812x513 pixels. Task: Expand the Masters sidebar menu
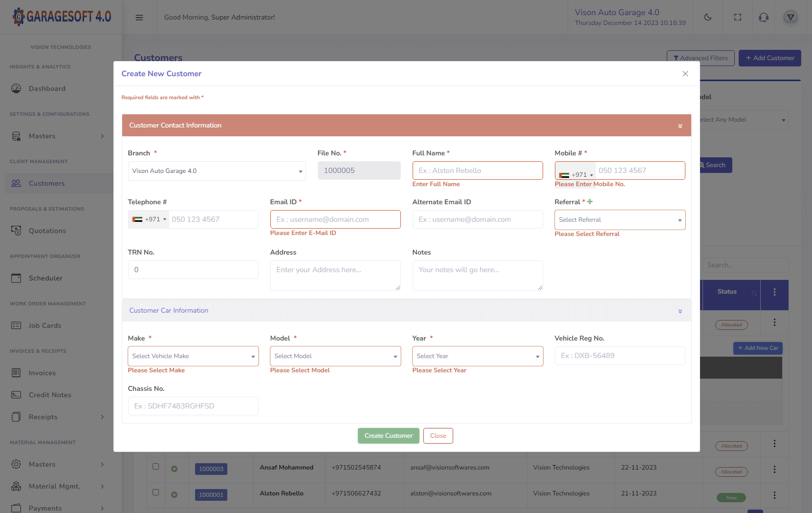coord(42,136)
